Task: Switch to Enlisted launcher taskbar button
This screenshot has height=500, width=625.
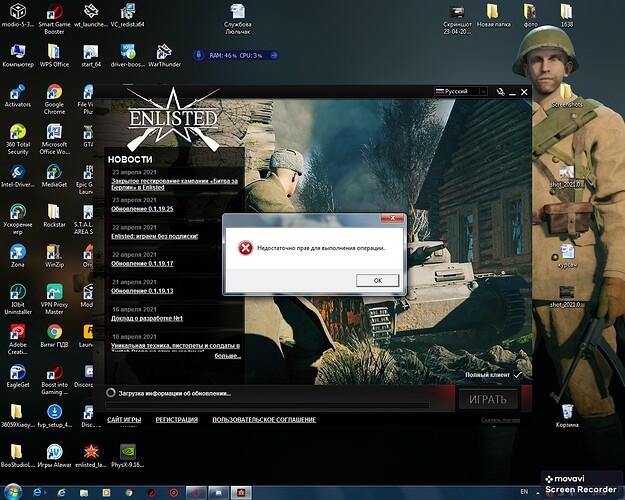Action: pos(241,493)
